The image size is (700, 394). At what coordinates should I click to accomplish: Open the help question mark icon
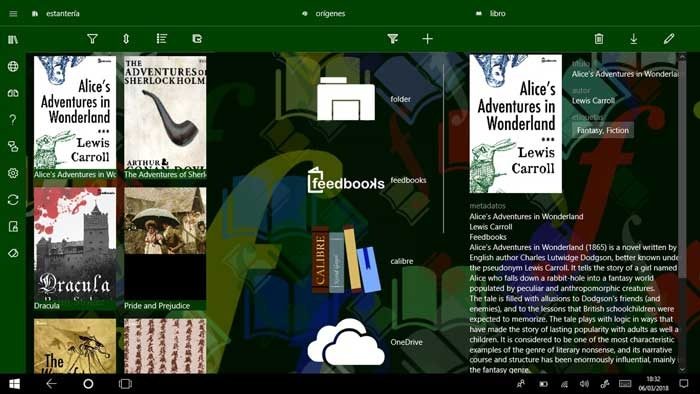click(13, 120)
